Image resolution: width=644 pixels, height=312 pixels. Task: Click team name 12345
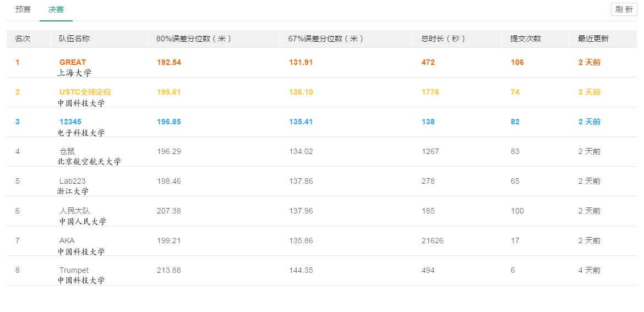point(70,122)
